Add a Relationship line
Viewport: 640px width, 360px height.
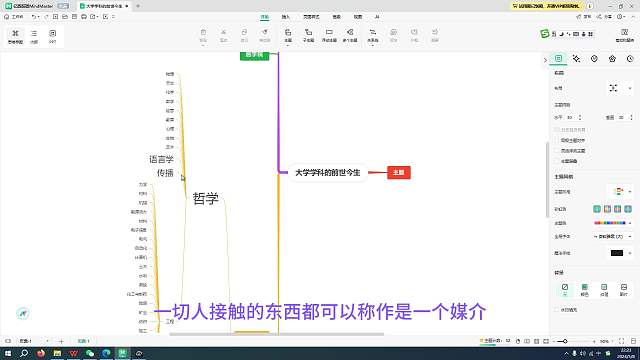(x=373, y=36)
